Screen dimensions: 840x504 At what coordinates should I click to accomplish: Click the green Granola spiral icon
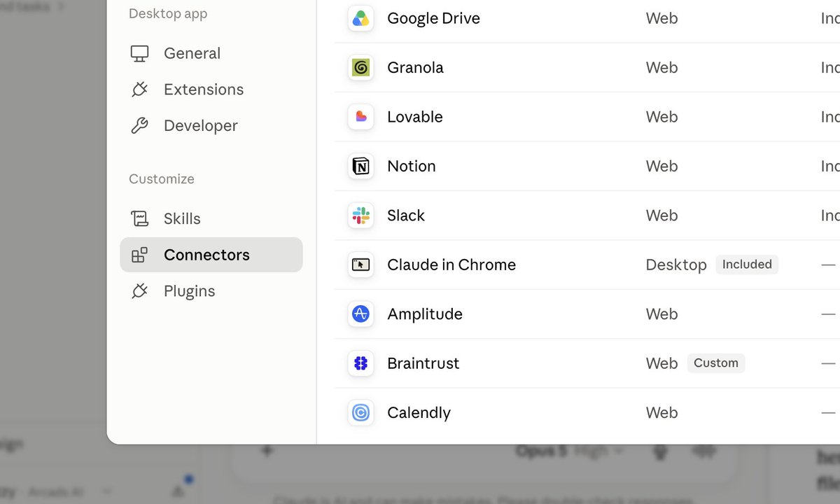tap(361, 68)
